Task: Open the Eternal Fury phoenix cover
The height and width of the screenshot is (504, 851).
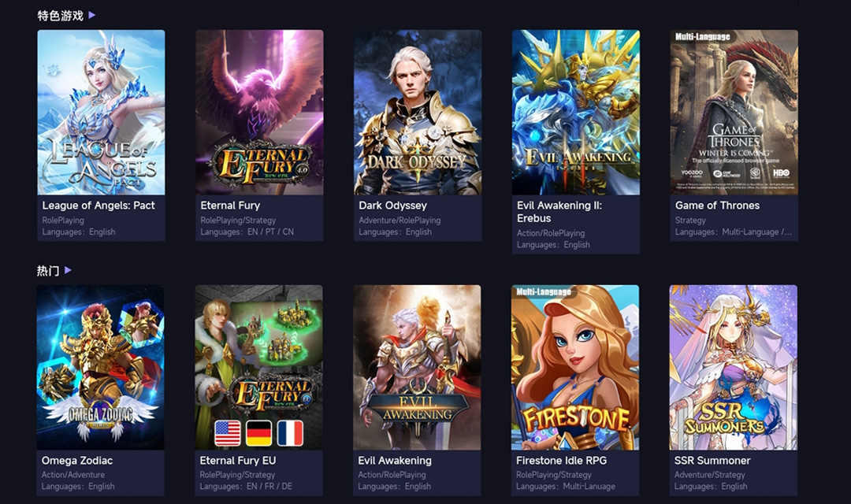Action: (259, 113)
